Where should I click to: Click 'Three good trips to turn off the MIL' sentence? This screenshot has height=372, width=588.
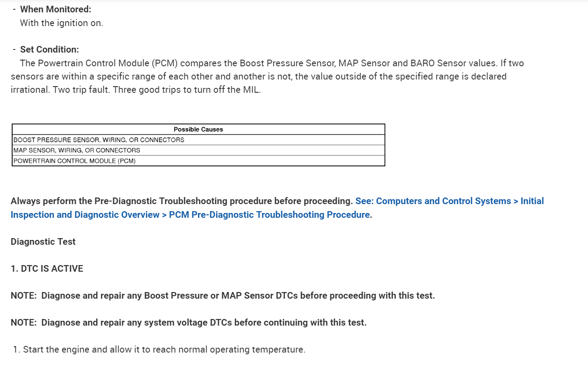187,90
